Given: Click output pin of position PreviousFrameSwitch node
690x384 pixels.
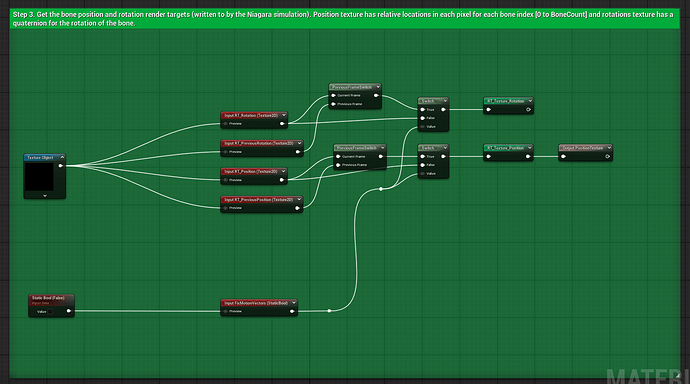Looking at the screenshot, I should 381,157.
